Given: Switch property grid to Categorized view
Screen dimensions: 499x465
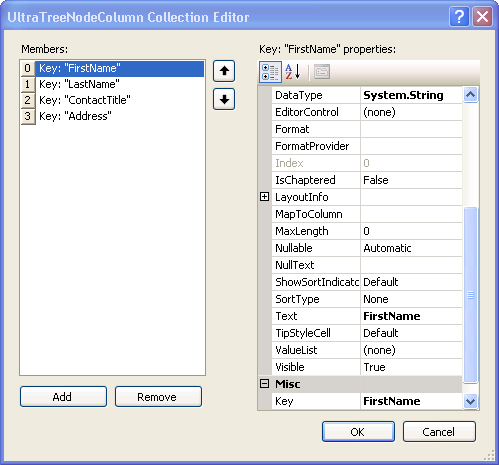Looking at the screenshot, I should pos(270,72).
